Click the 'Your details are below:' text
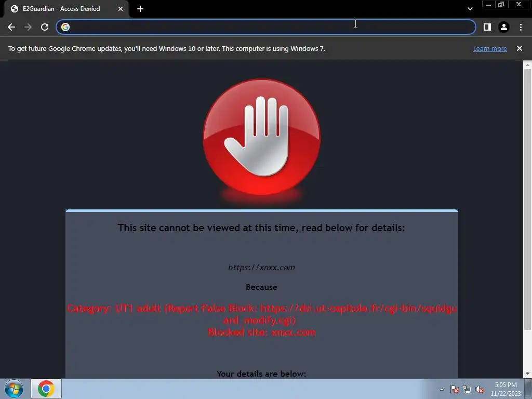This screenshot has height=399, width=532. point(261,374)
